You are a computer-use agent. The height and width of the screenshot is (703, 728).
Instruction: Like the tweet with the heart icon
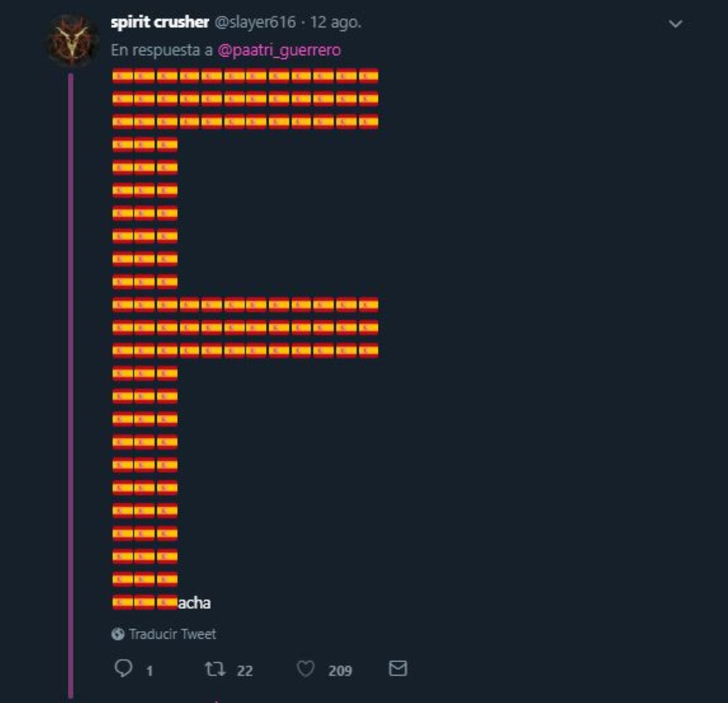(x=305, y=669)
